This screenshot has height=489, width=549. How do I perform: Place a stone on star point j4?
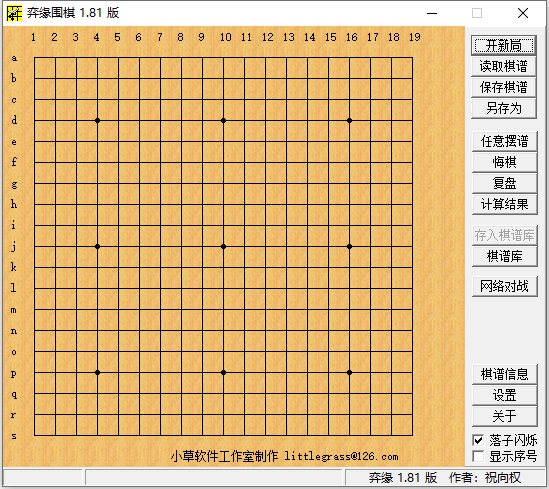(x=97, y=246)
